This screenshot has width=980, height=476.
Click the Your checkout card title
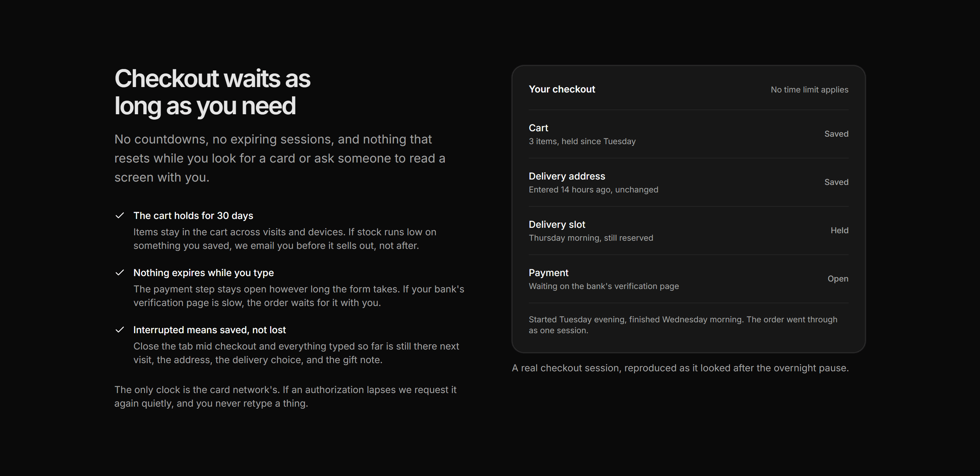coord(561,89)
